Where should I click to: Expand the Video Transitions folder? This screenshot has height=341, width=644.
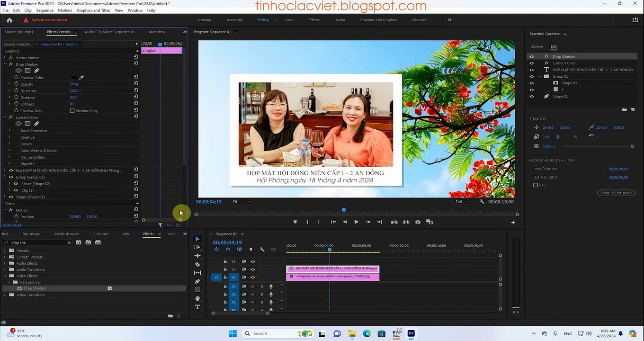coord(5,295)
